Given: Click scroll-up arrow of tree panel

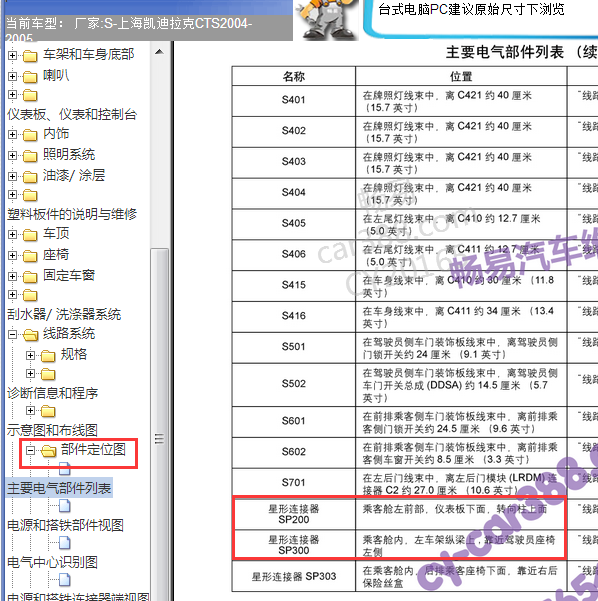Looking at the screenshot, I should (159, 52).
